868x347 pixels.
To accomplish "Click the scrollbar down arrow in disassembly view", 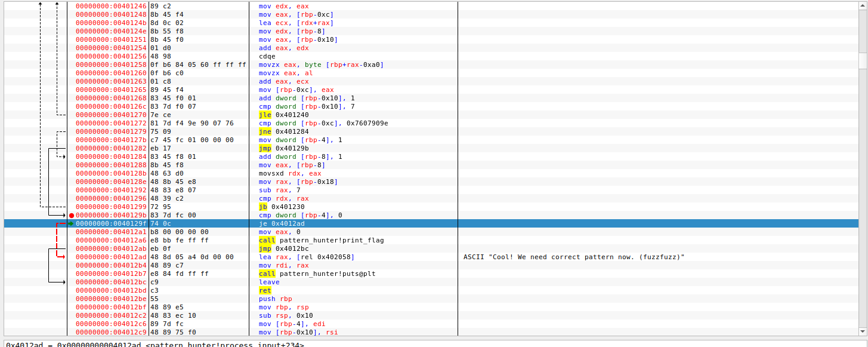I will 863,332.
